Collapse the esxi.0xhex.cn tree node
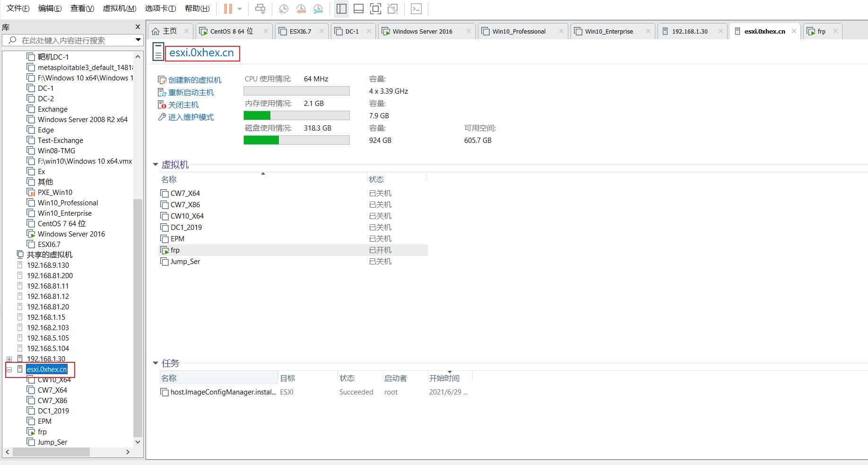 pyautogui.click(x=9, y=369)
